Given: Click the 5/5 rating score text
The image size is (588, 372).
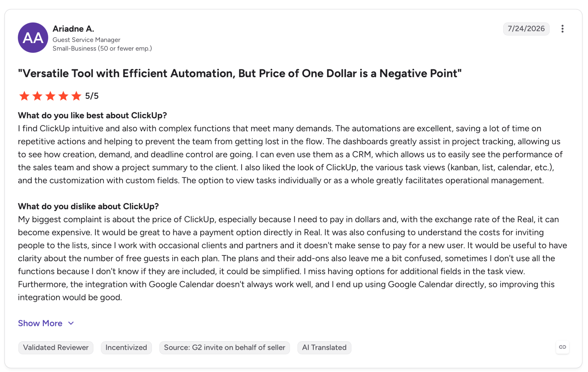Looking at the screenshot, I should pos(92,96).
